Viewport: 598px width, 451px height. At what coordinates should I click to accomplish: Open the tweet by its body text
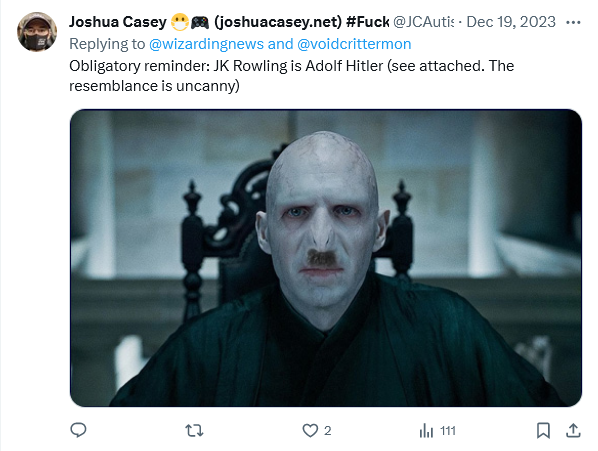[291, 76]
